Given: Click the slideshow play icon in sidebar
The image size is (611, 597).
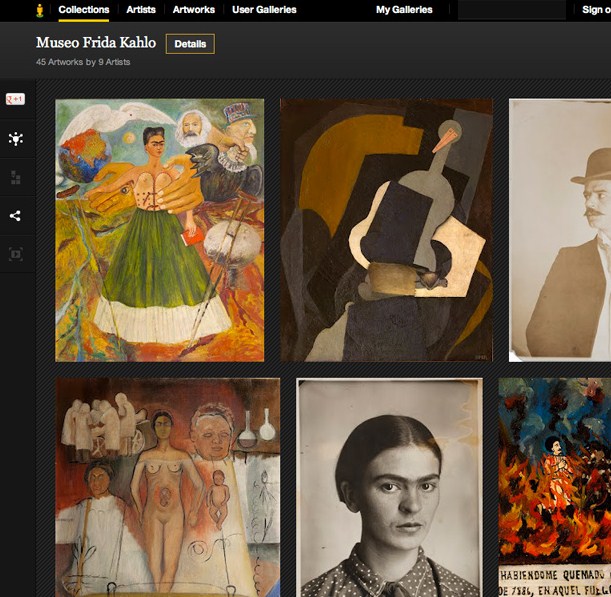Looking at the screenshot, I should (x=15, y=254).
